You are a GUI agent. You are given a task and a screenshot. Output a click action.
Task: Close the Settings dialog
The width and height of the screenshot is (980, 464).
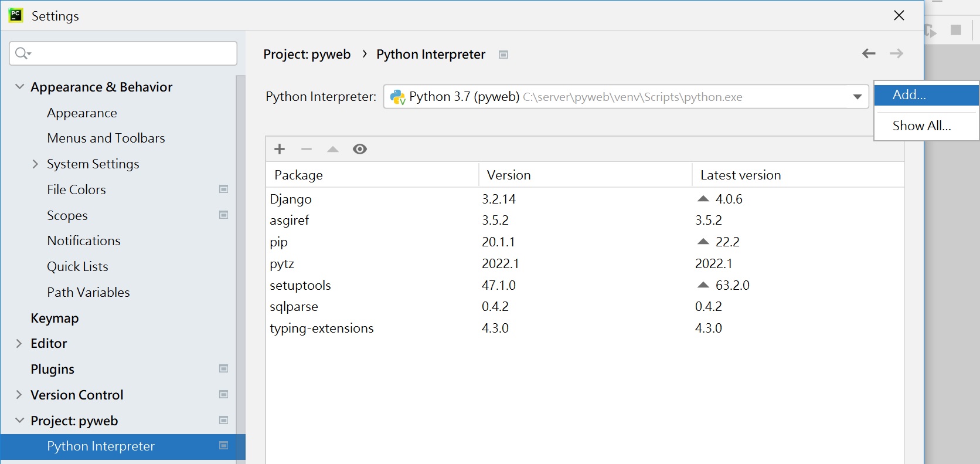[x=899, y=15]
